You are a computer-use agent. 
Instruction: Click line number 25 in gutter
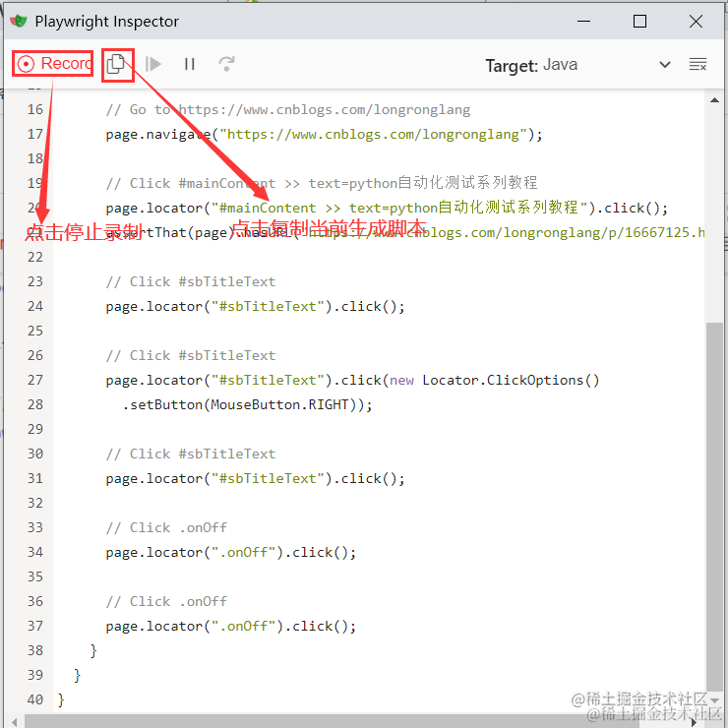pos(34,331)
